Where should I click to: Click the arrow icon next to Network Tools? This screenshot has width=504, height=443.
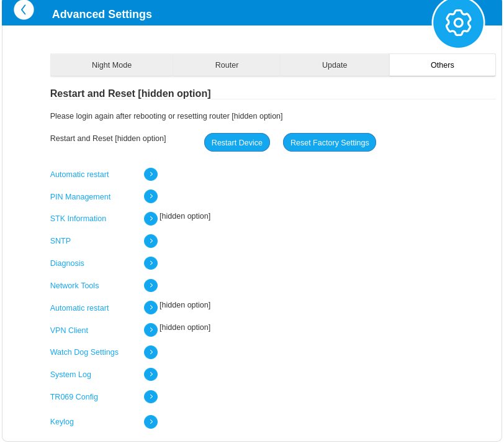(151, 286)
